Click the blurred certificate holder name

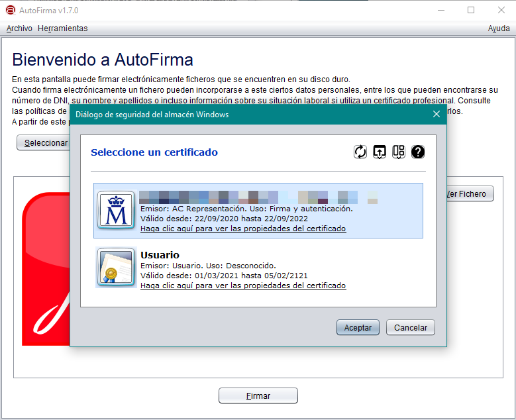point(258,197)
